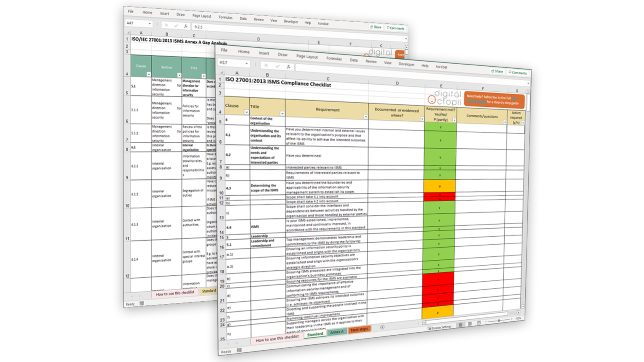Click the zoom slider in the status bar
Image resolution: width=644 pixels, height=362 pixels.
click(499, 321)
